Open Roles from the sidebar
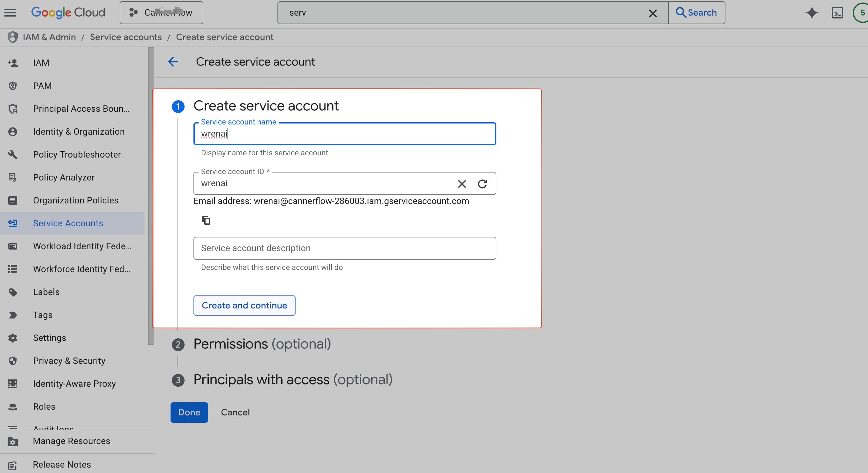 [x=44, y=406]
